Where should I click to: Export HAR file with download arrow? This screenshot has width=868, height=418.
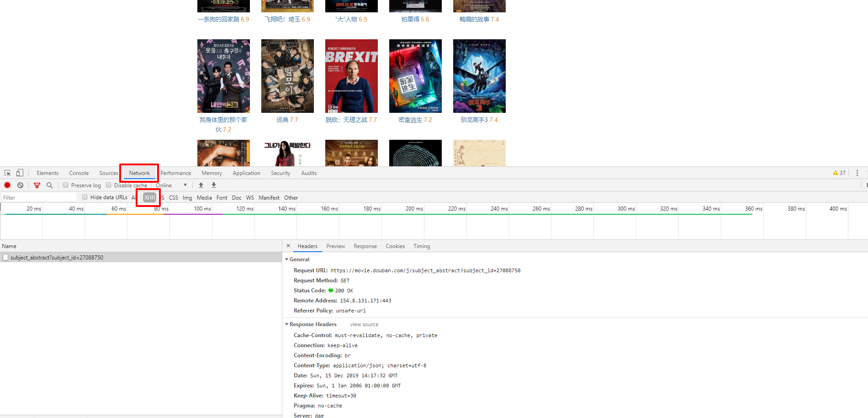[x=214, y=185]
